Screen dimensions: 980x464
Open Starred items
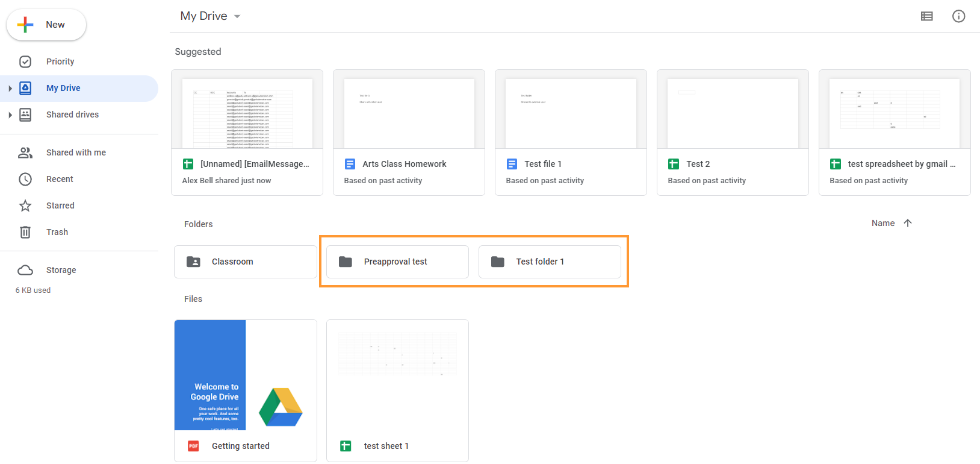[x=79, y=205]
